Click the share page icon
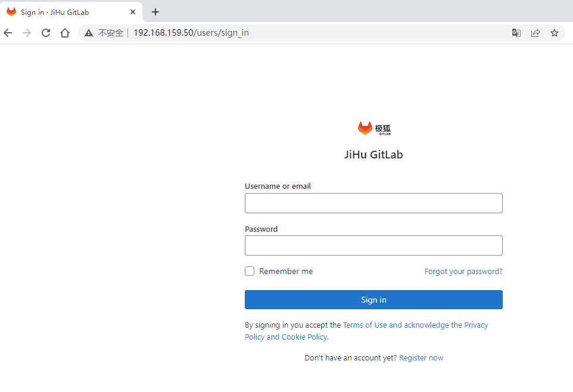The width and height of the screenshot is (573, 392). (x=535, y=33)
